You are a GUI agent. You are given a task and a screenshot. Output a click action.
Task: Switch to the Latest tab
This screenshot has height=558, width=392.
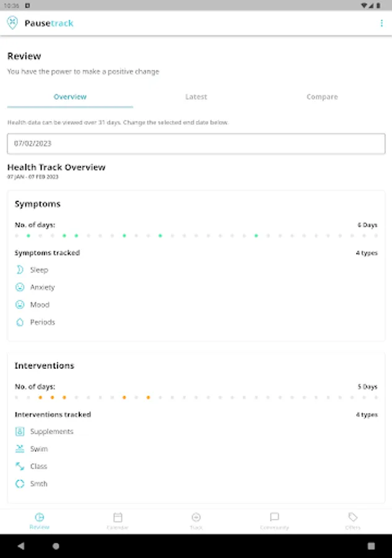click(x=196, y=97)
